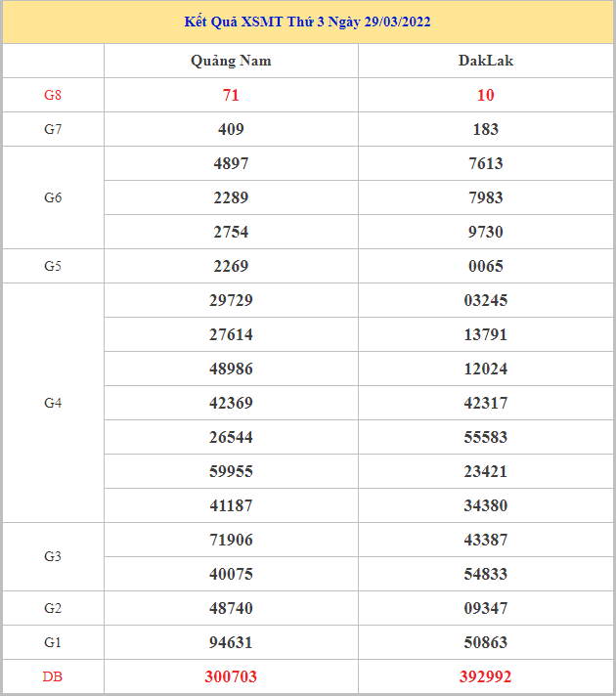
Task: Click the G6 prize row label
Action: 53,197
